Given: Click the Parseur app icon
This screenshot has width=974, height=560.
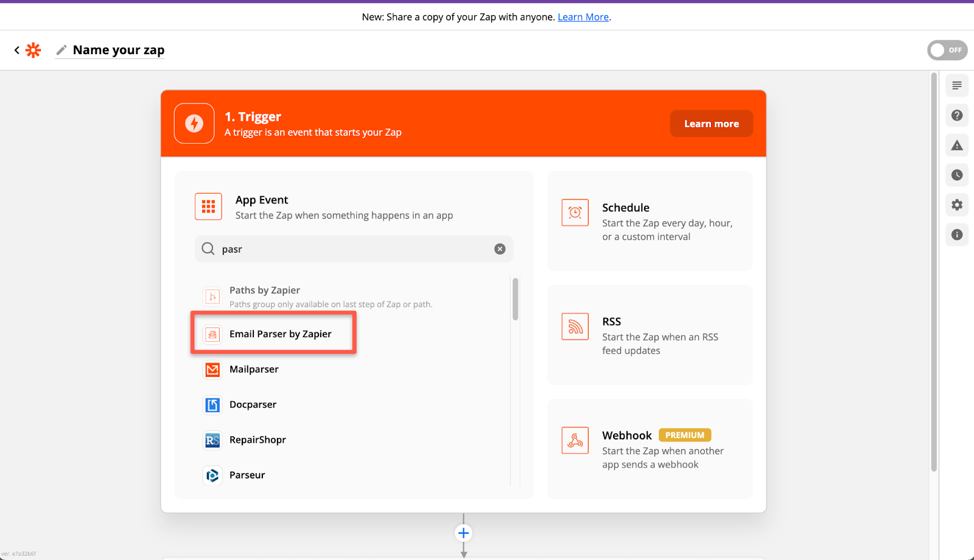Looking at the screenshot, I should 212,475.
